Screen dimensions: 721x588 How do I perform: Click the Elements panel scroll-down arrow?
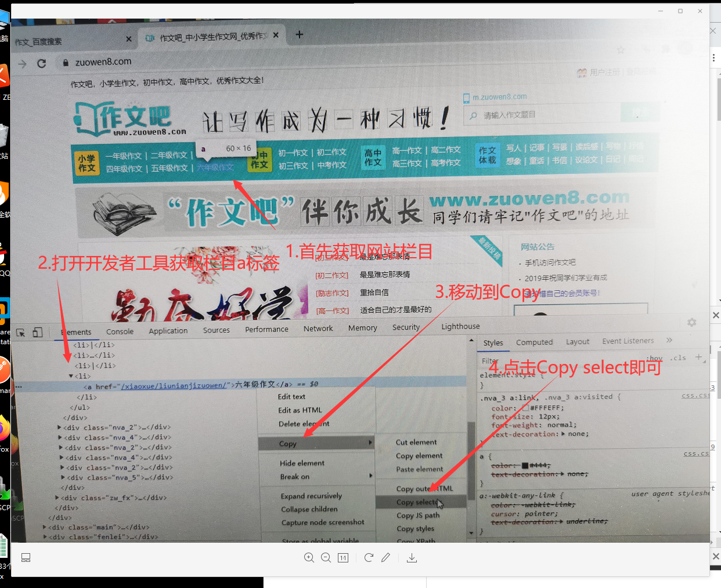point(471,532)
